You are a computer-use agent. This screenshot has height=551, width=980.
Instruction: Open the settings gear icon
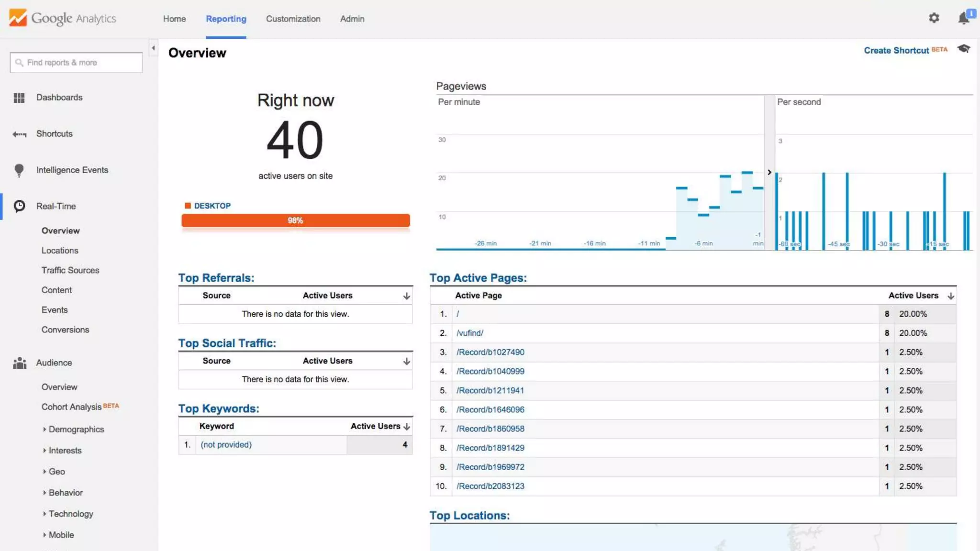[x=934, y=18]
